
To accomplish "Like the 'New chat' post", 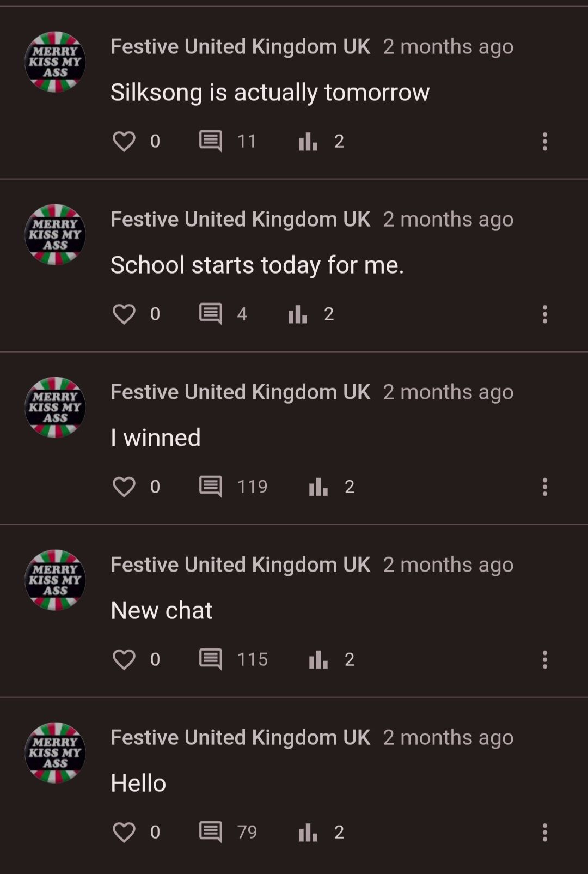I will [x=124, y=659].
